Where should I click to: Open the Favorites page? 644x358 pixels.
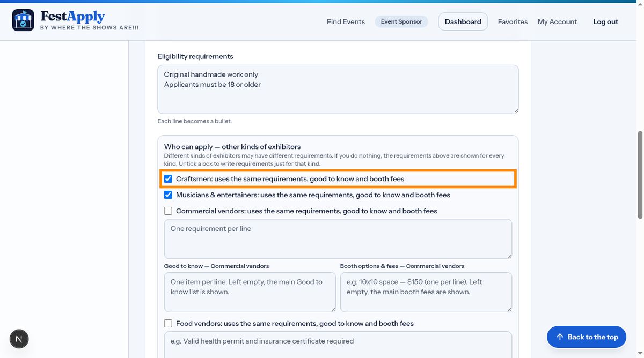coord(513,22)
